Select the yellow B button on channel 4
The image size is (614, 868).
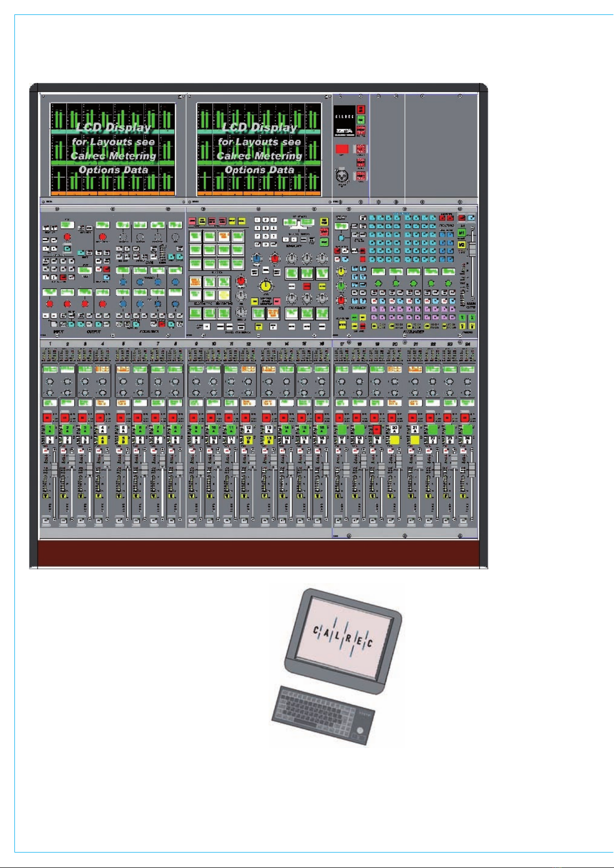coord(103,440)
